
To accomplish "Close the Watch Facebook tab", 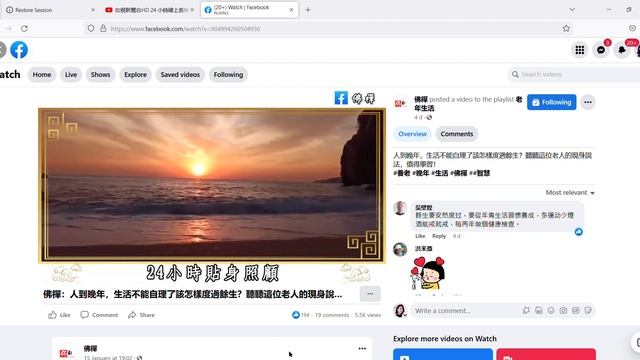I will click(x=291, y=10).
